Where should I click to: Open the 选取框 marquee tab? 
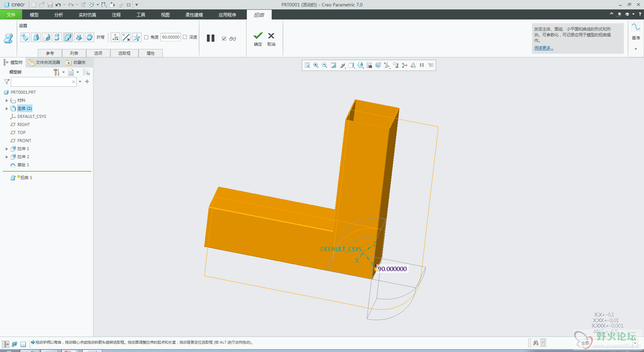pyautogui.click(x=124, y=53)
